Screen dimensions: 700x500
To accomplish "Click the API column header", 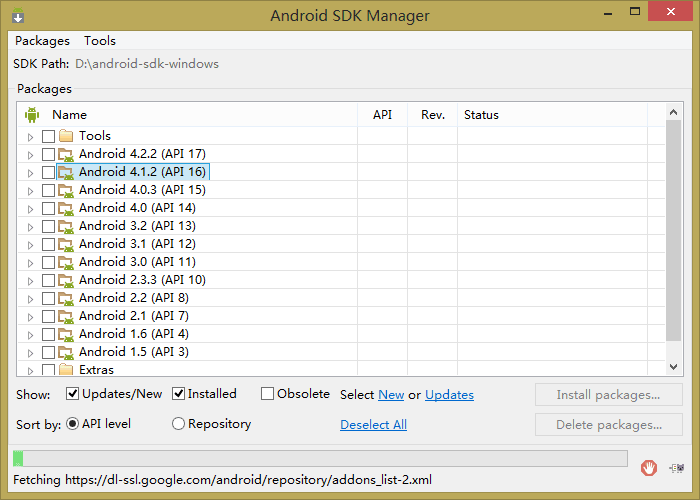I will (x=383, y=115).
